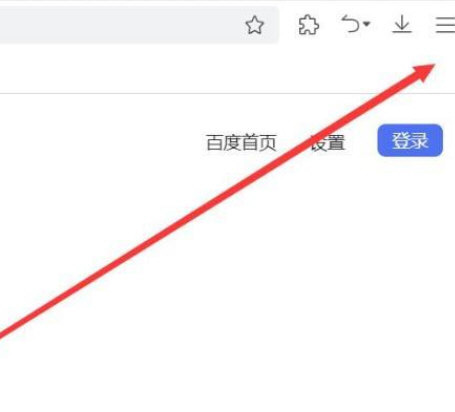Open the 设置 settings link

tap(327, 143)
